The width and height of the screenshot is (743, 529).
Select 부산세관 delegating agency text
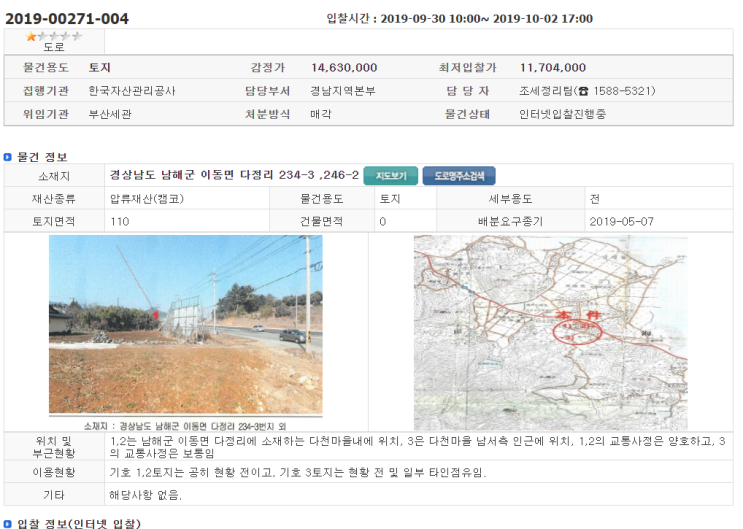click(x=110, y=114)
